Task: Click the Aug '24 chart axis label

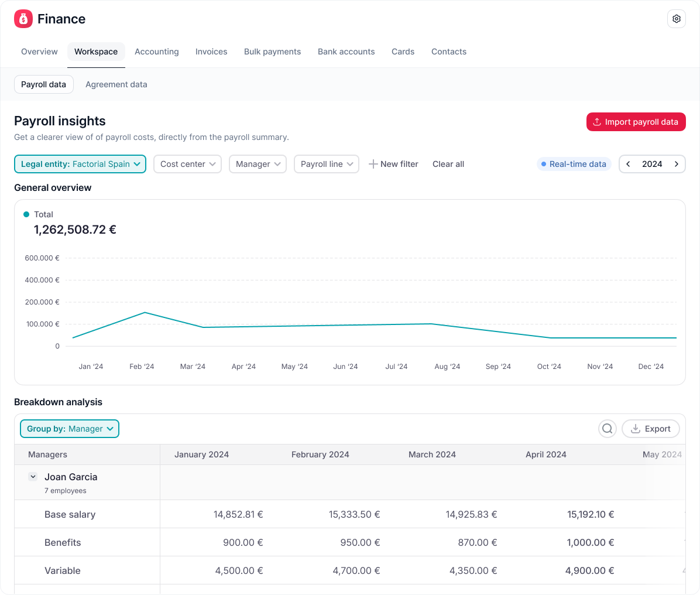Action: pyautogui.click(x=447, y=366)
